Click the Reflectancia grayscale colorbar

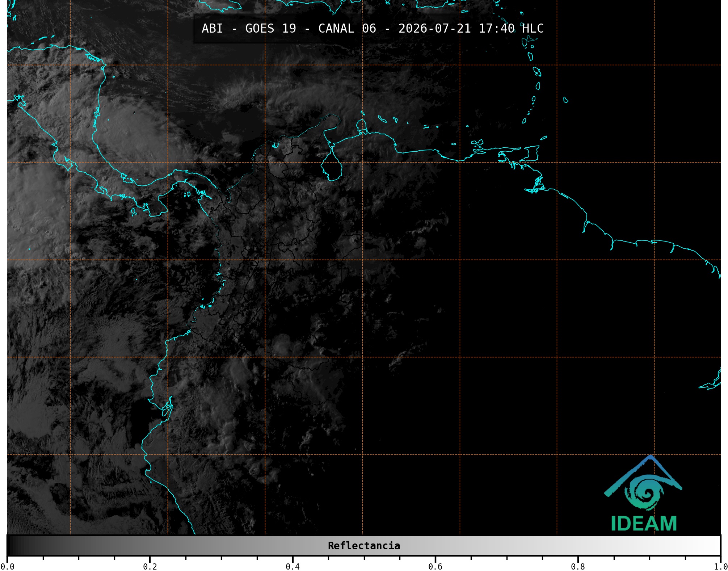coord(364,545)
